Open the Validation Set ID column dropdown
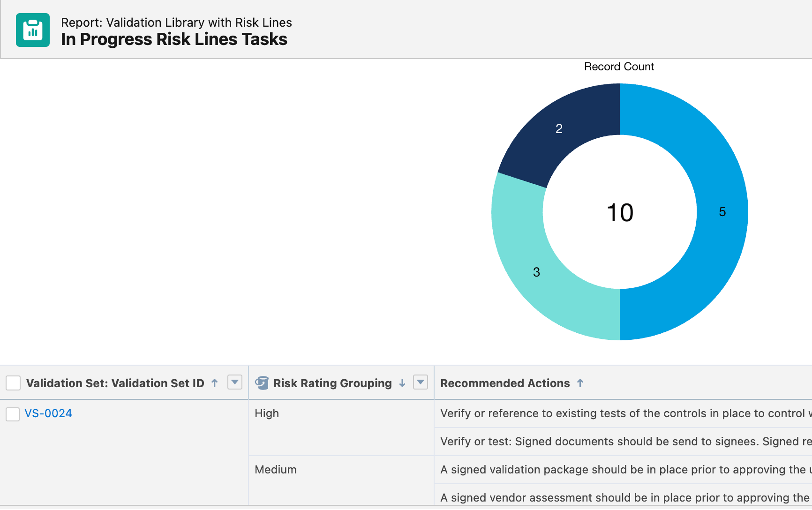 [x=234, y=382]
